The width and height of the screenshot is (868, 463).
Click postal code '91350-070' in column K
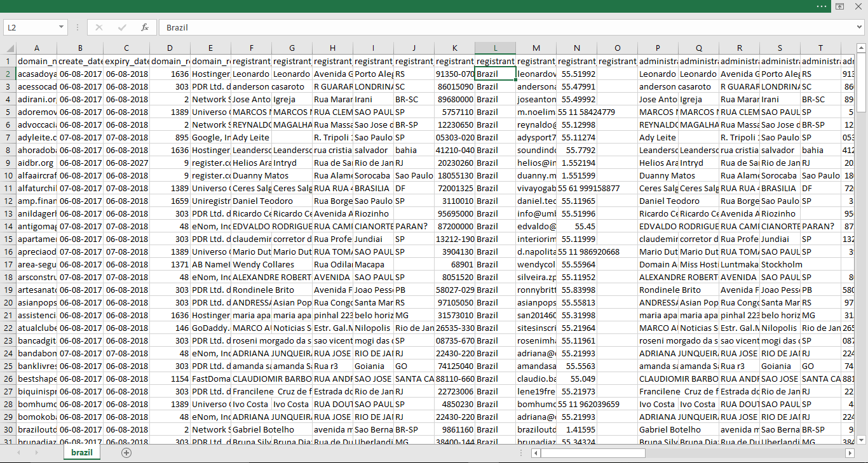click(x=454, y=74)
